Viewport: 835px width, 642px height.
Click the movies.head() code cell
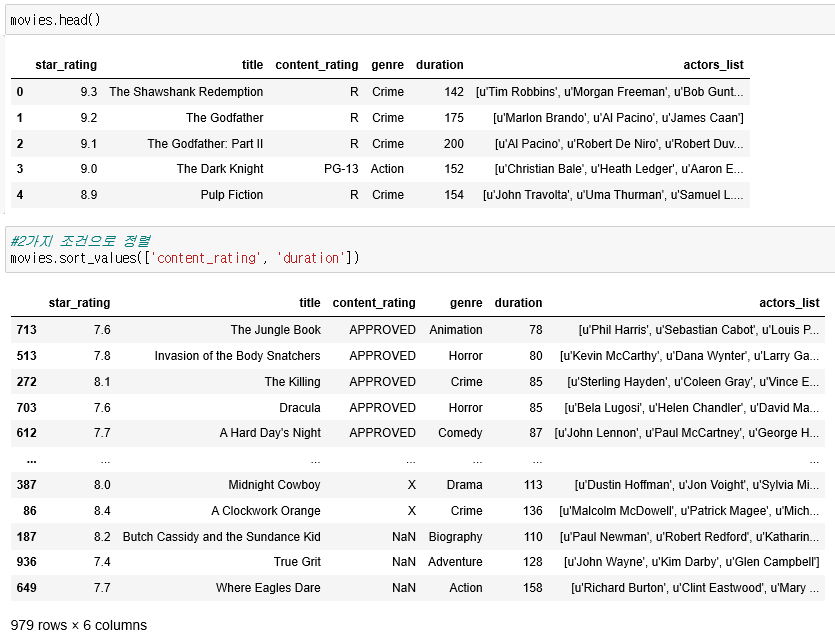coord(420,20)
